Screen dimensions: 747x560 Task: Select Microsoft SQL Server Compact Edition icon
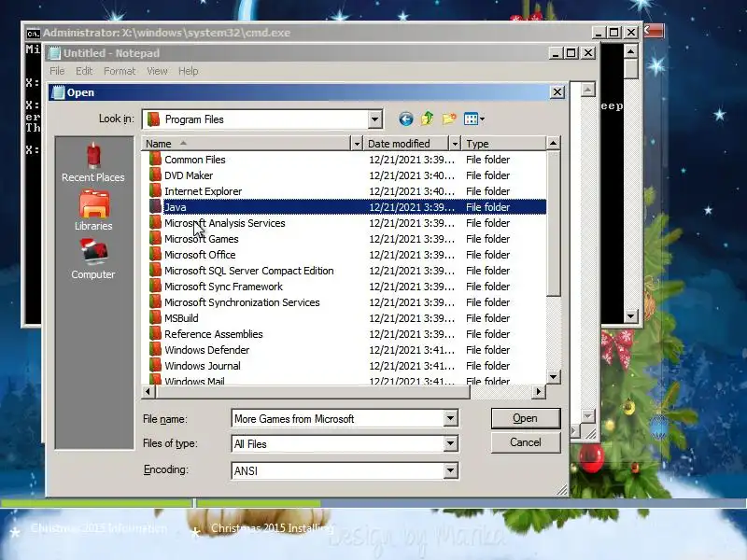(155, 270)
